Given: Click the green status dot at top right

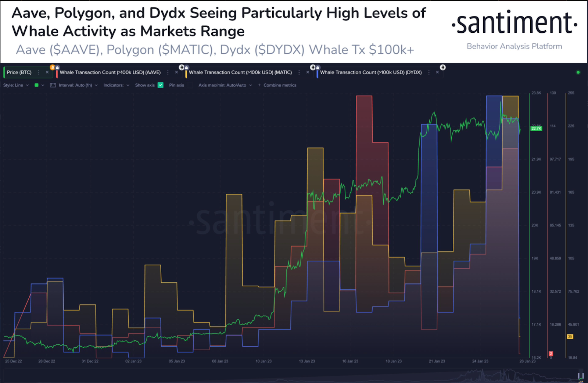Looking at the screenshot, I should pyautogui.click(x=577, y=72).
